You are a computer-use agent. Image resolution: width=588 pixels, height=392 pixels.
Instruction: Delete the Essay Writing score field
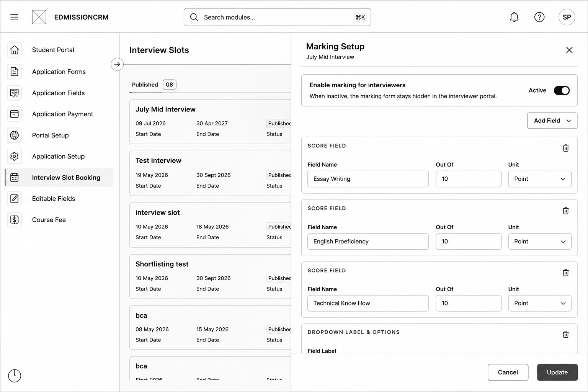[x=565, y=148]
